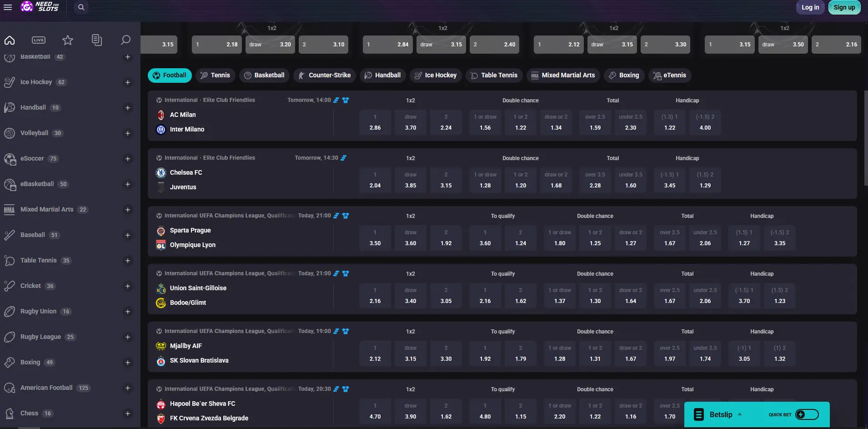Open Elite Club Friendlies league link for Chelsea
868x429 pixels.
coord(229,158)
